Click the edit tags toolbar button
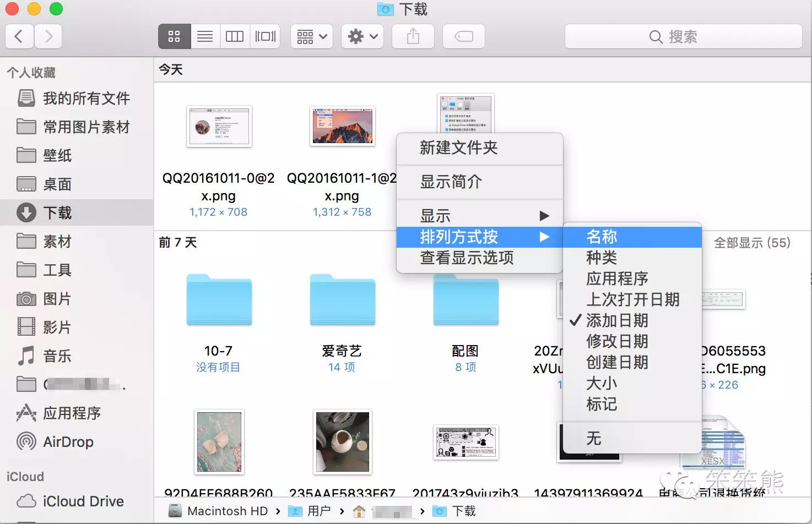This screenshot has height=524, width=812. click(x=463, y=37)
